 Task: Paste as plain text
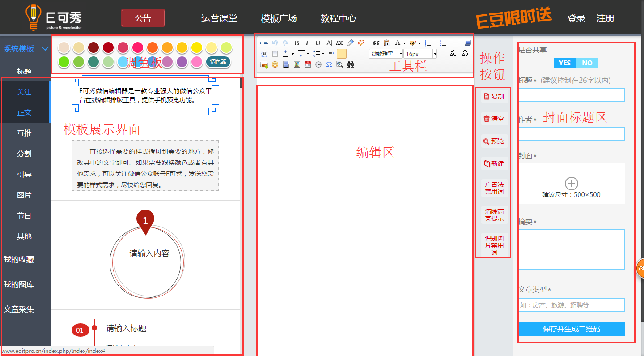coord(387,43)
